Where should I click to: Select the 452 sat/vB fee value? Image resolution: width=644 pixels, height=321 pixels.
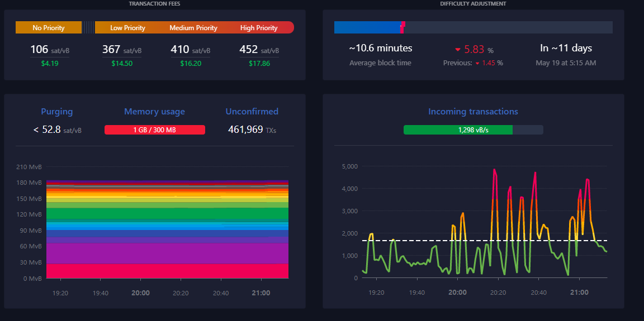(x=259, y=50)
